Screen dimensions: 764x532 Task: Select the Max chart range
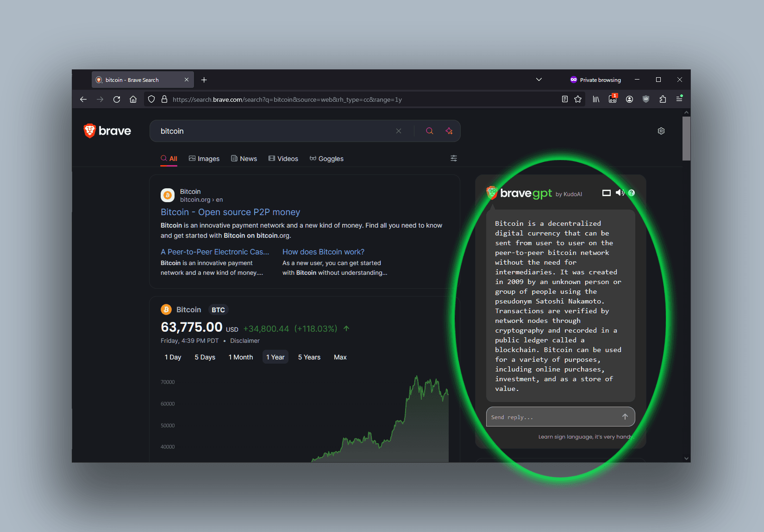(x=340, y=357)
